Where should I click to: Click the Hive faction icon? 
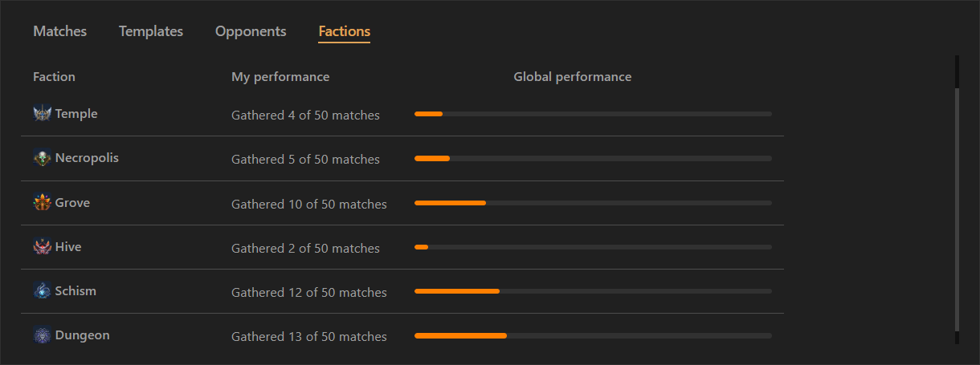(42, 247)
